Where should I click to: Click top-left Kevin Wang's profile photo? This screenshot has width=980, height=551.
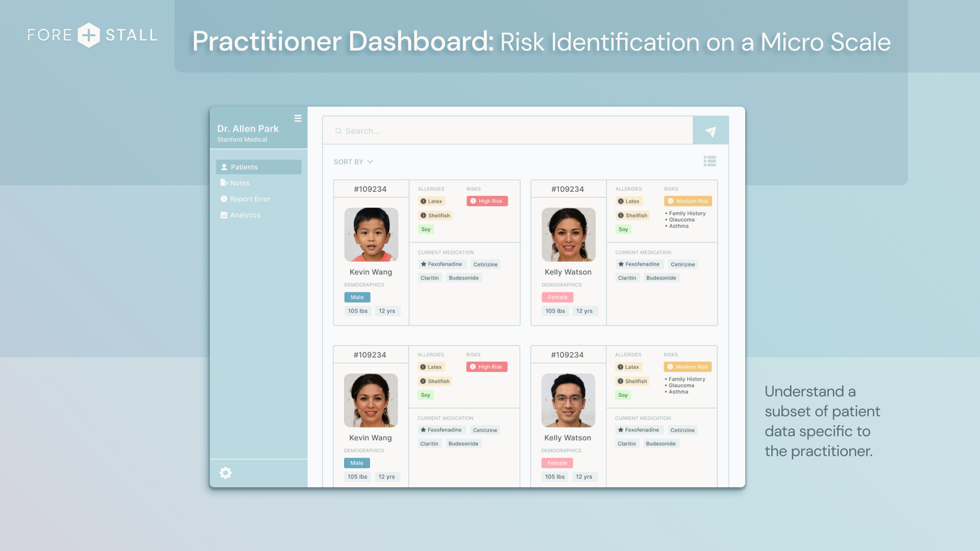(371, 235)
